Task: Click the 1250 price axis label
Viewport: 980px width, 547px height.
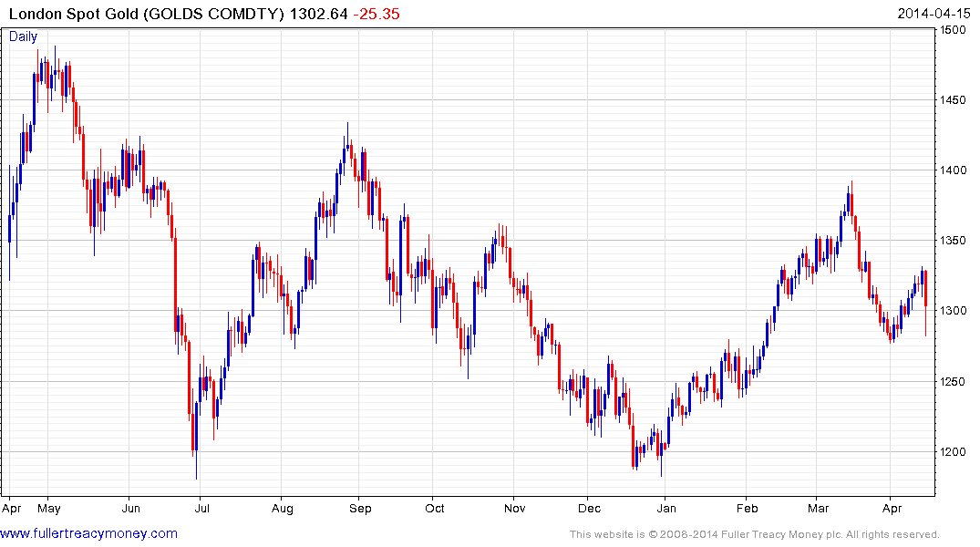Action: 954,381
